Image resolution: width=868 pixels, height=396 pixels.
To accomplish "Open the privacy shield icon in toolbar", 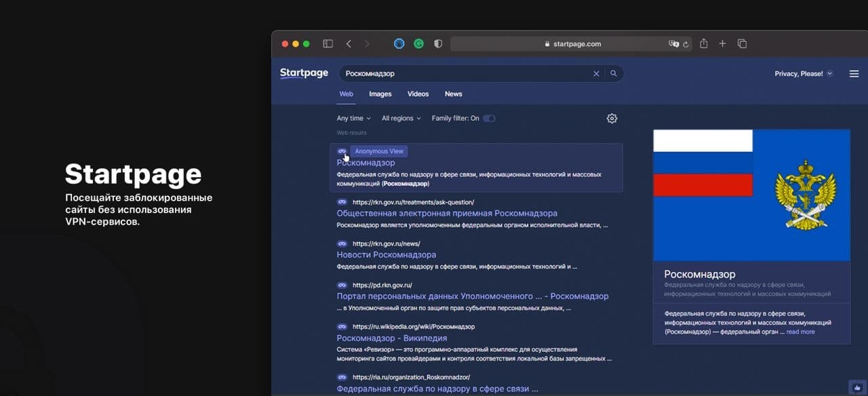I will pos(438,43).
